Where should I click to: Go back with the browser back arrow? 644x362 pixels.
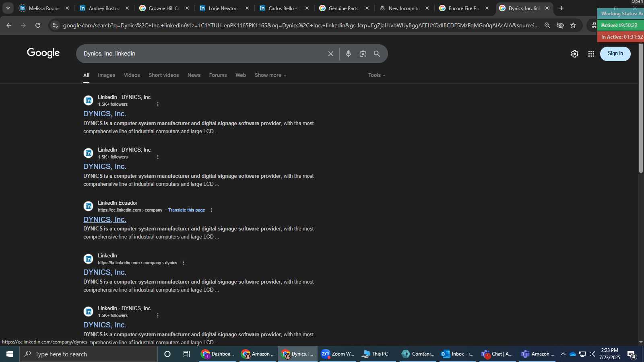pyautogui.click(x=8, y=25)
